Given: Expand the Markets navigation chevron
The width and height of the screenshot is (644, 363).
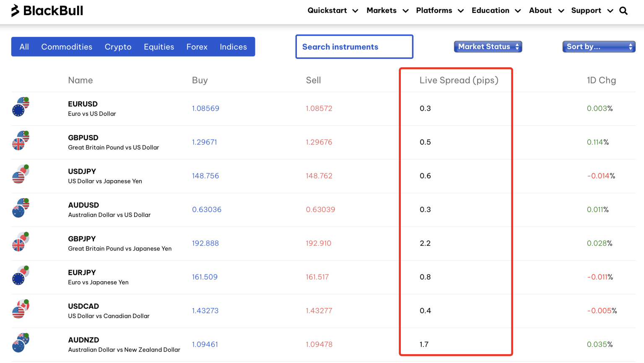Looking at the screenshot, I should coord(405,11).
